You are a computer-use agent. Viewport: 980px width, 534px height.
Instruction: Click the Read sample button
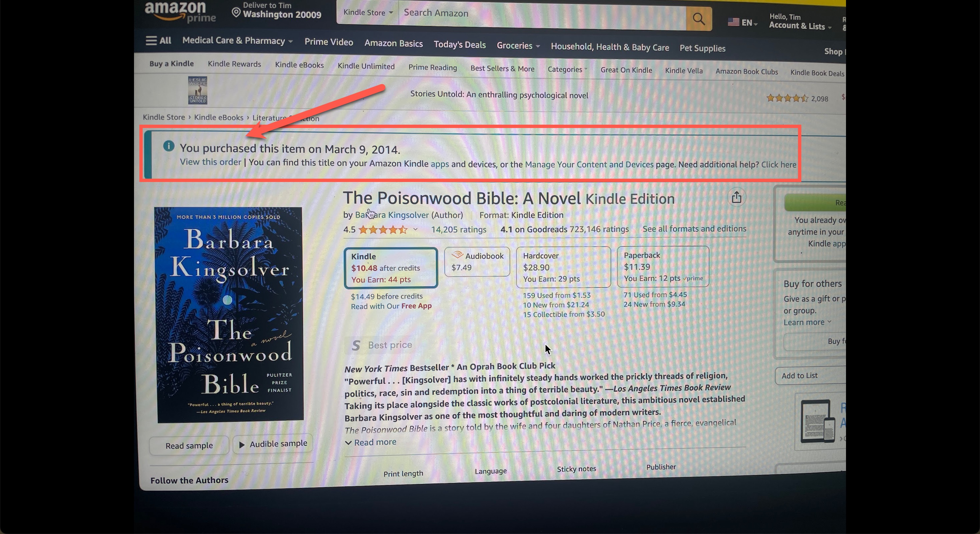coord(189,445)
